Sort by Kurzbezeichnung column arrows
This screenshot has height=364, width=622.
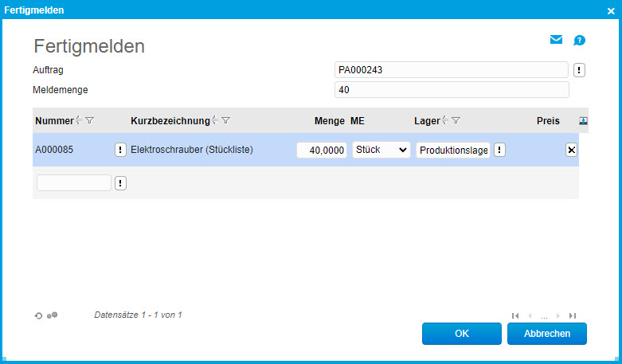(x=215, y=120)
